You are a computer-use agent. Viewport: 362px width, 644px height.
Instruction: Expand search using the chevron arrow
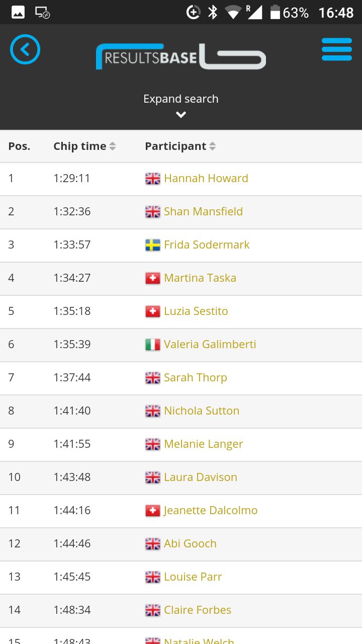coord(181,115)
